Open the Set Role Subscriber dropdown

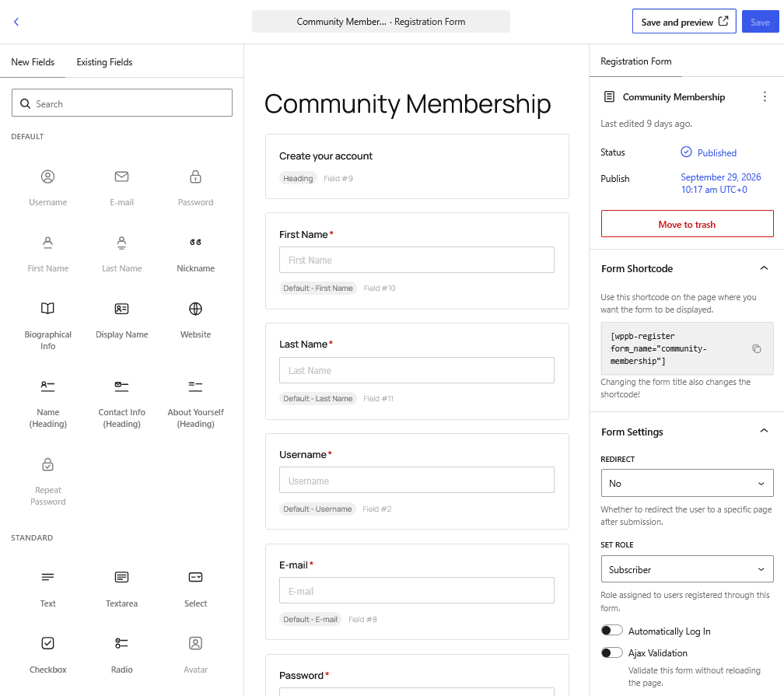pos(687,569)
